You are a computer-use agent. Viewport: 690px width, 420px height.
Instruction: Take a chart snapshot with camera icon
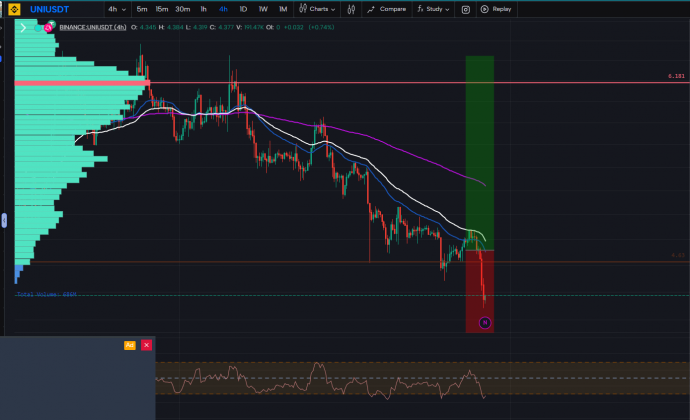click(466, 9)
